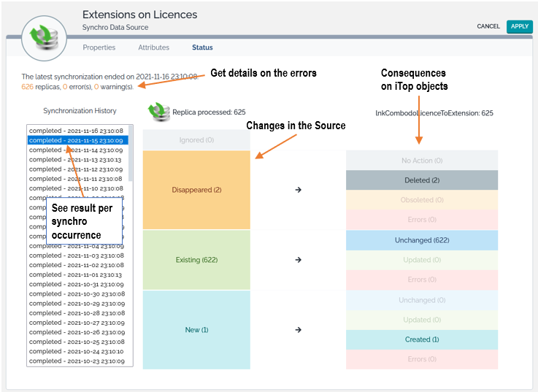Select the Status tab
538x392 pixels.
[x=202, y=47]
